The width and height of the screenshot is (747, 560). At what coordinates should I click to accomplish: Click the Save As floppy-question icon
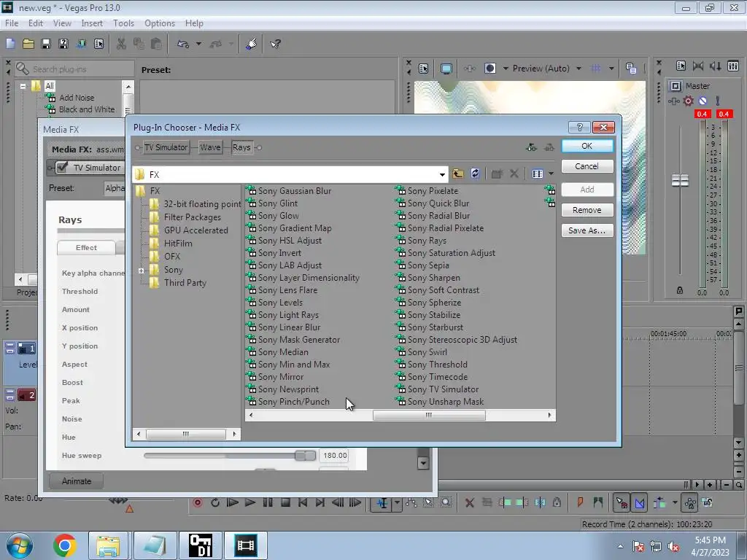click(x=63, y=44)
